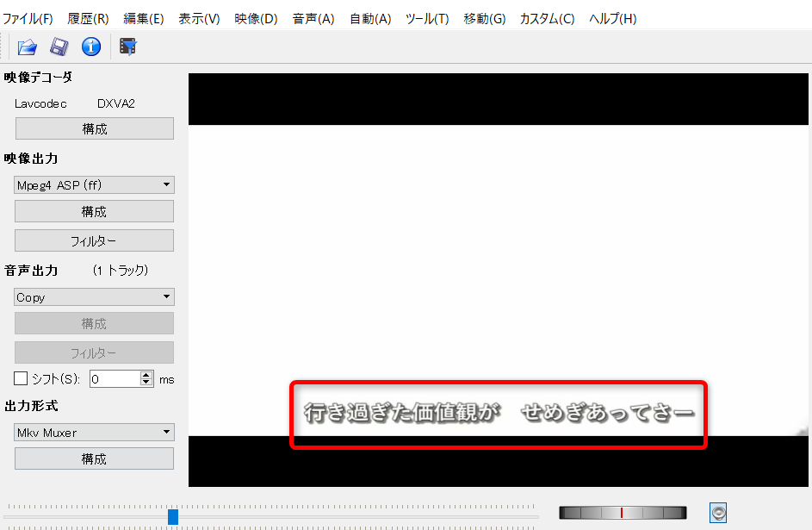Open the 映像(D) menu
This screenshot has height=530, width=812.
256,18
